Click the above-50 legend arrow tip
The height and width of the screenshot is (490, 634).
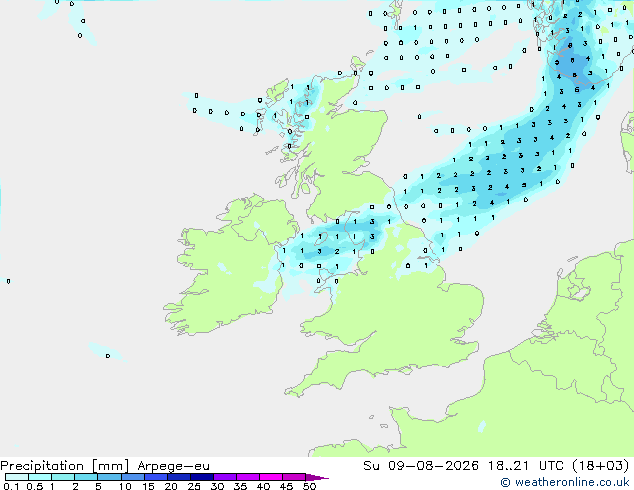point(317,477)
